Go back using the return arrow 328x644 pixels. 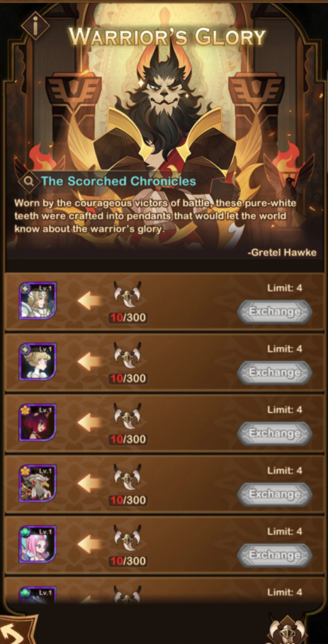pos(16,630)
